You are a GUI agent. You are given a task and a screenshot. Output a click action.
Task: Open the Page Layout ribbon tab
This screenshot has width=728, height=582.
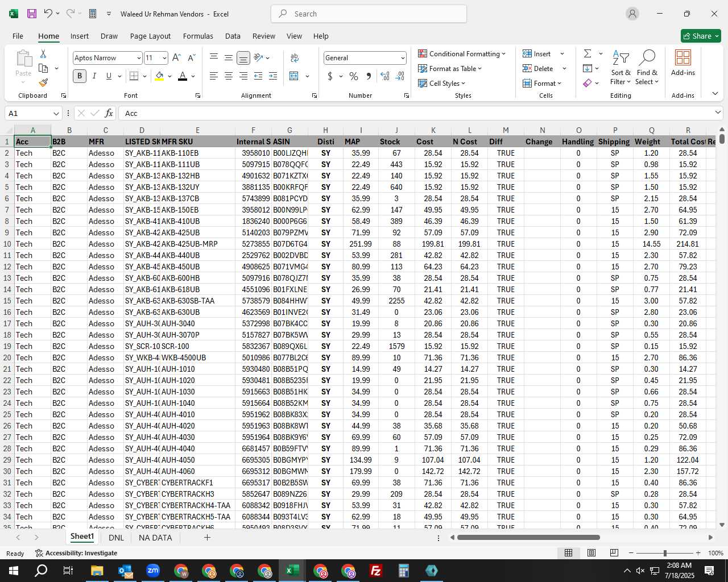click(150, 36)
